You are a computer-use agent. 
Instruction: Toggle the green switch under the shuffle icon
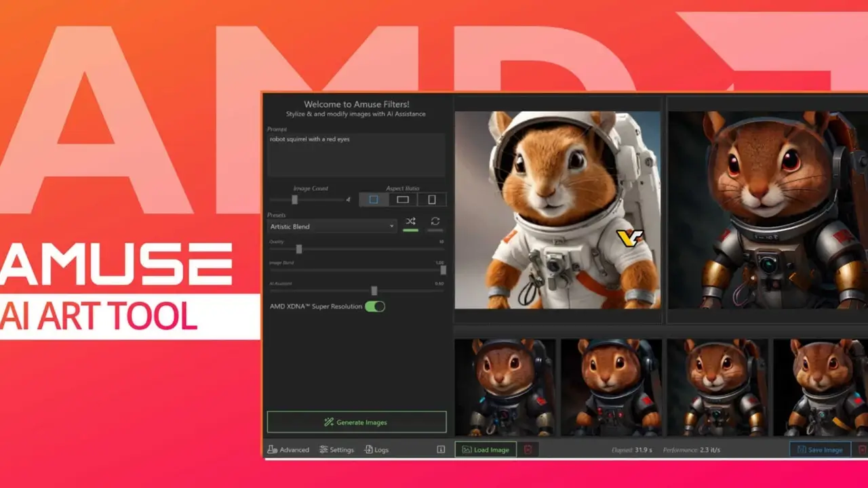point(409,230)
